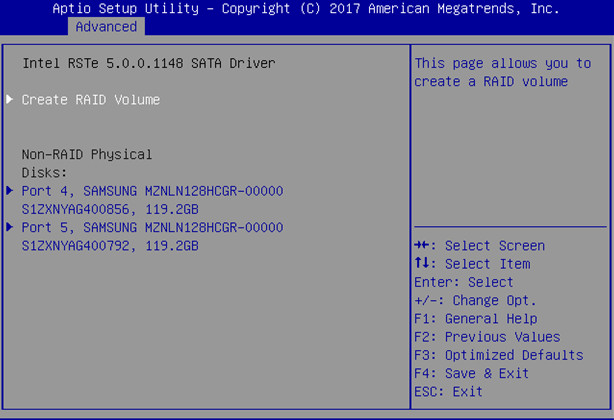614x420 pixels.
Task: Click the Aptio Setup Utility title text
Action: (x=306, y=9)
